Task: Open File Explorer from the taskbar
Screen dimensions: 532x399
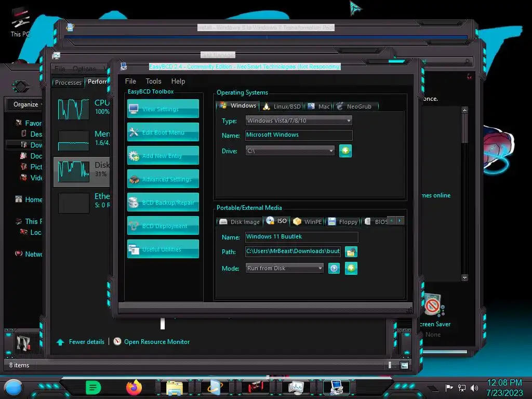Action: (x=175, y=388)
